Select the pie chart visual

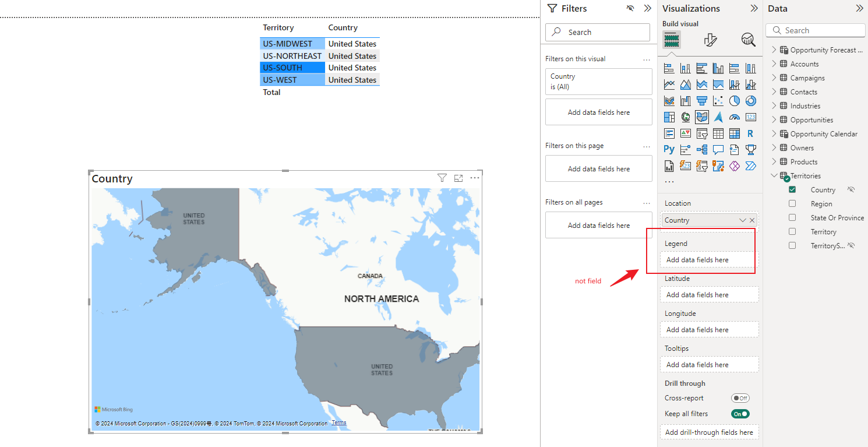pos(734,101)
